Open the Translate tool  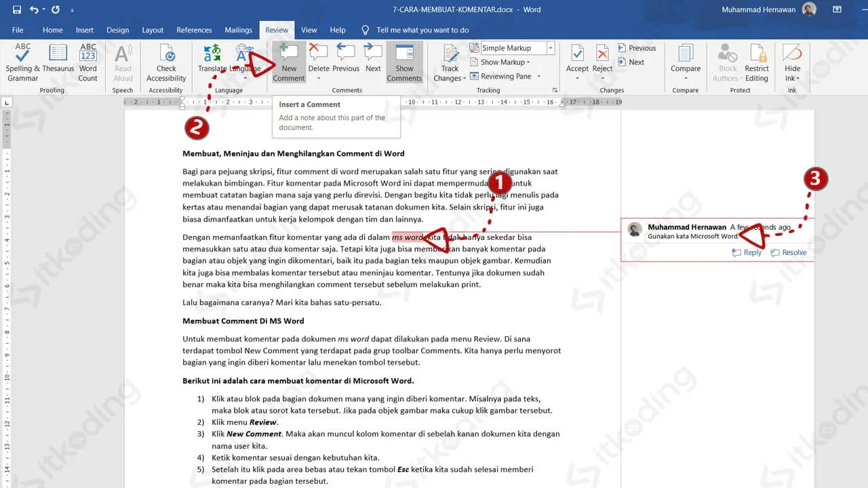pos(212,59)
